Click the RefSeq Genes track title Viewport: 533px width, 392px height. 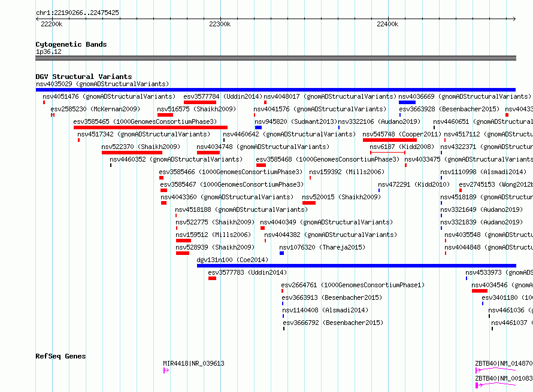pos(60,356)
